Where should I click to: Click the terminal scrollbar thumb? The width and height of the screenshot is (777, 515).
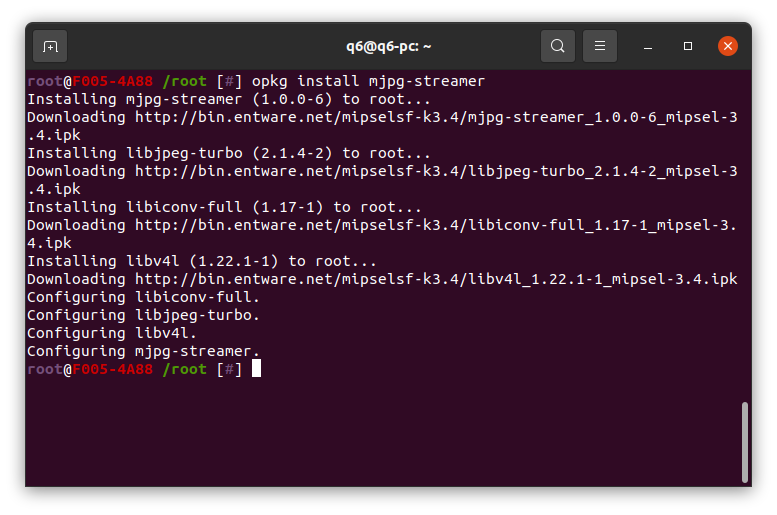743,442
